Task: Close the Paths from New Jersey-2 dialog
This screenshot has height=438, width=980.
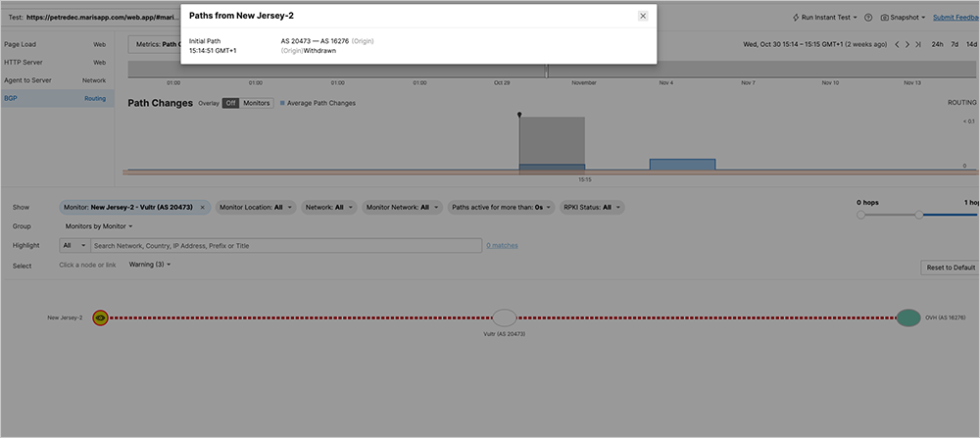Action: [643, 16]
